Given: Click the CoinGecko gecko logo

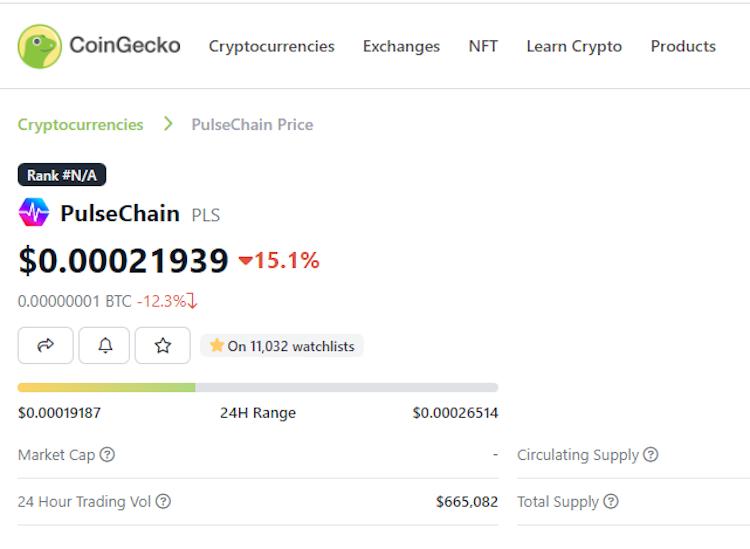Looking at the screenshot, I should pos(40,46).
